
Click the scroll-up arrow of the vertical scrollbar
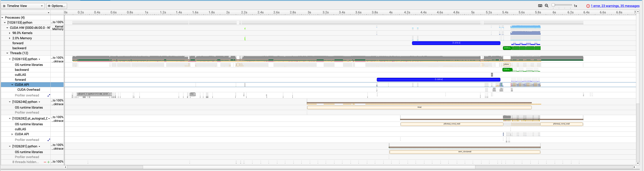coord(638,12)
